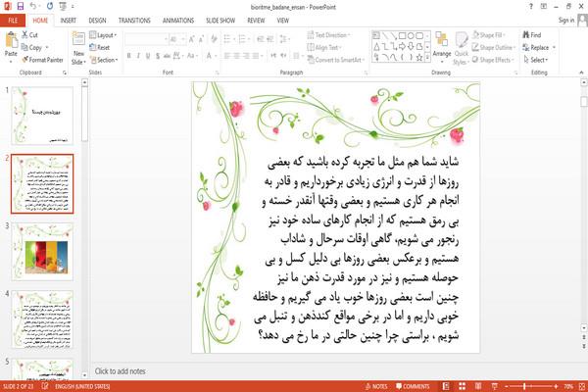Screen dimensions: 588x392
Task: Open PowerPoint Help question mark
Action: pos(530,7)
